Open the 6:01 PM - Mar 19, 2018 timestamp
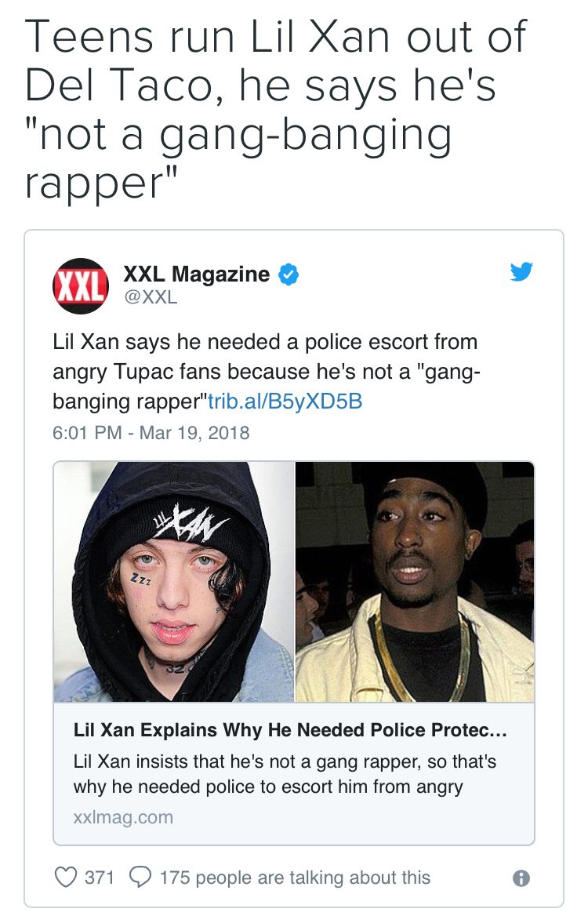 coord(151,433)
